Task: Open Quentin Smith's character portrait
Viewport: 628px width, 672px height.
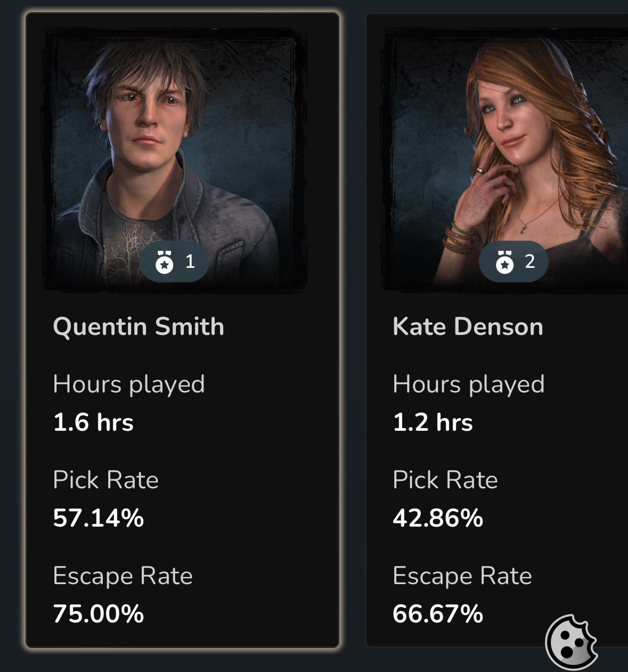Action: click(175, 160)
